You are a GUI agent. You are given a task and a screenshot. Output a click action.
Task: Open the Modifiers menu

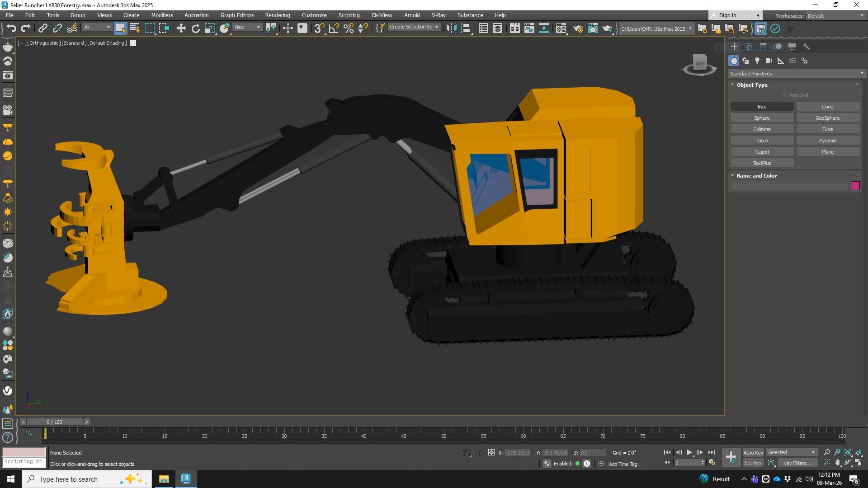click(162, 15)
